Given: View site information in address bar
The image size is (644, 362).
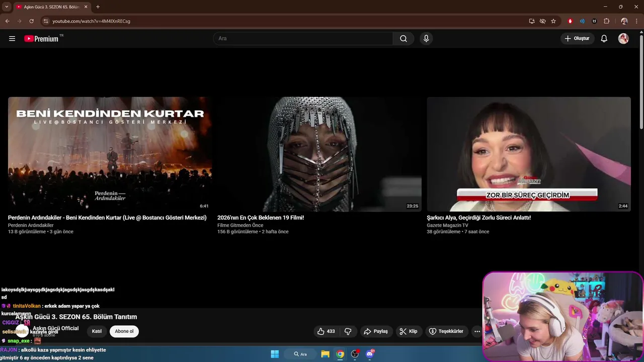Looking at the screenshot, I should click(46, 21).
